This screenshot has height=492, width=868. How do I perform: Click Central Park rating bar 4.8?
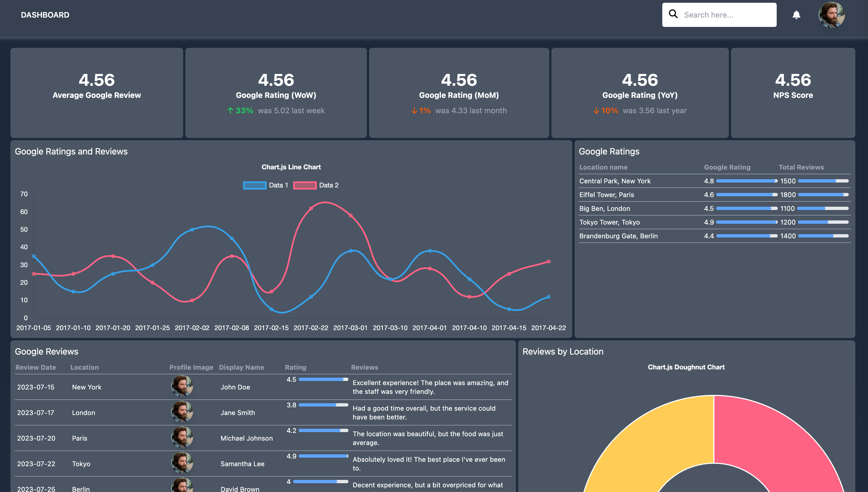(747, 181)
